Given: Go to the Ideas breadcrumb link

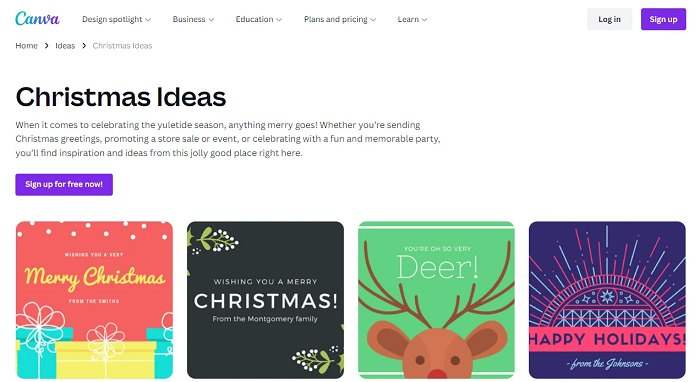Looking at the screenshot, I should tap(65, 46).
